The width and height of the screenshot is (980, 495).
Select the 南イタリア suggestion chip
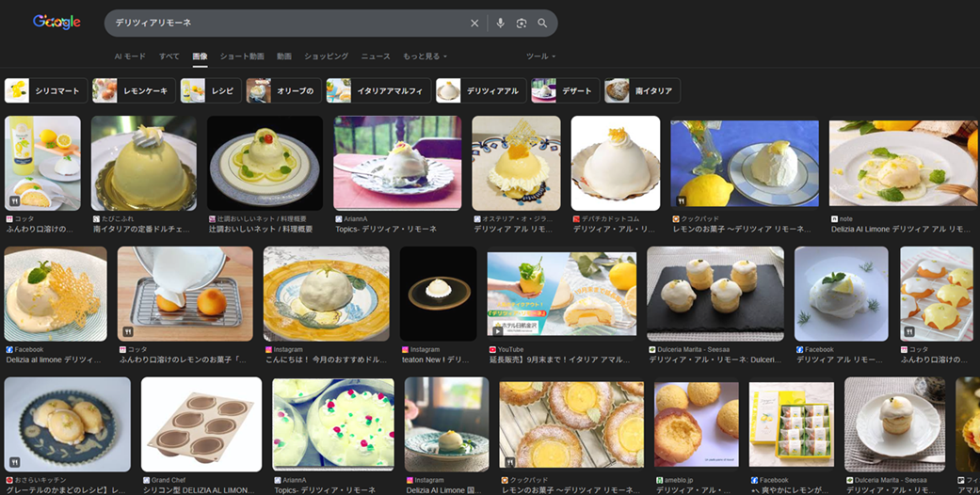(642, 91)
